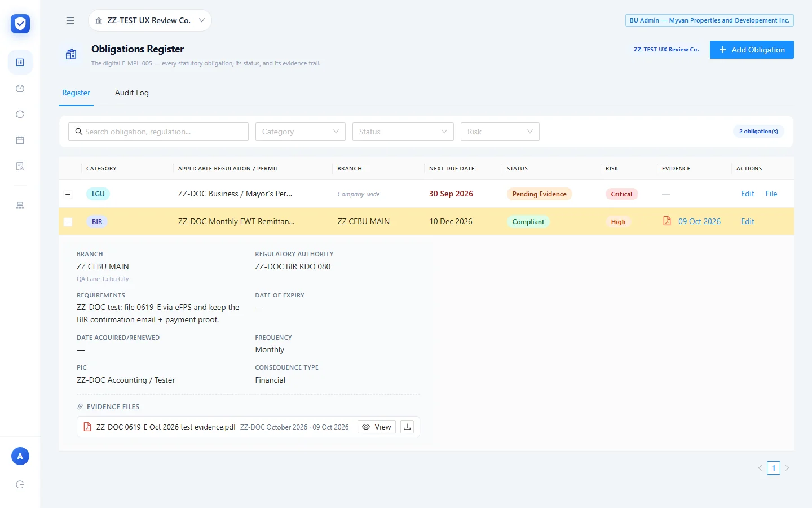Screen dimensions: 812x508
Task: Click the LGU category tag
Action: point(98,194)
